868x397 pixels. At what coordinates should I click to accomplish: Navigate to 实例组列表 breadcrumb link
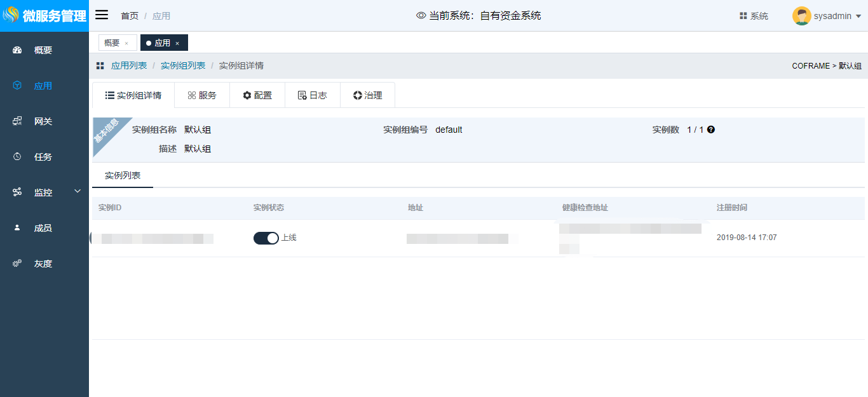click(183, 65)
